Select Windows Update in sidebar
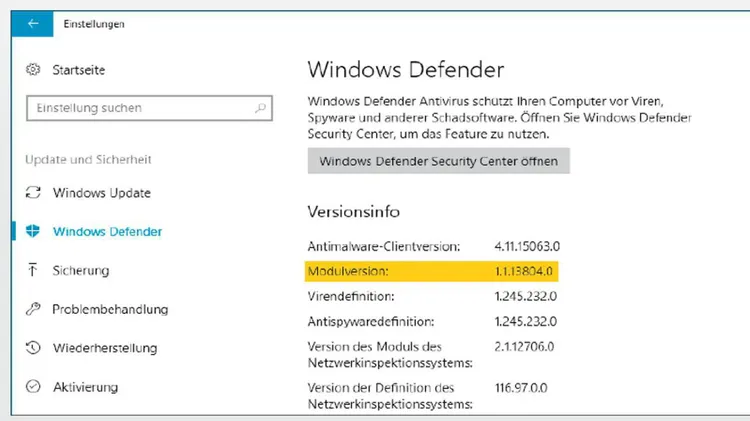This screenshot has height=421, width=750. click(x=102, y=193)
